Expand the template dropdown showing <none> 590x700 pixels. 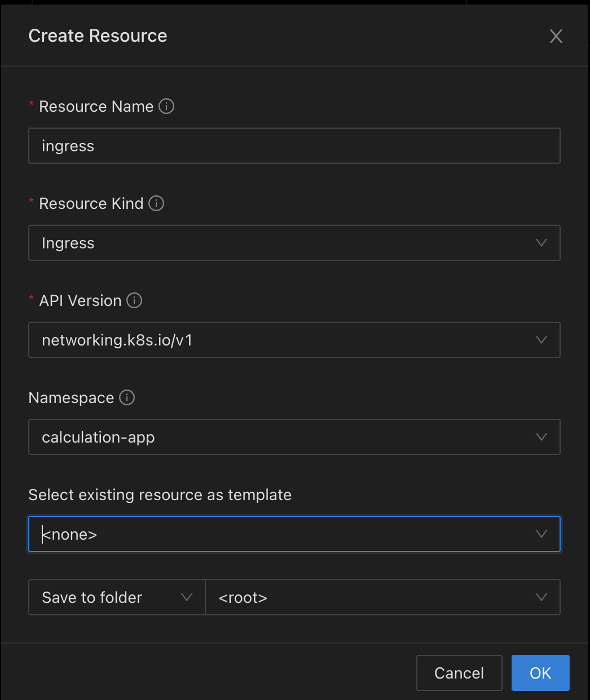click(294, 534)
